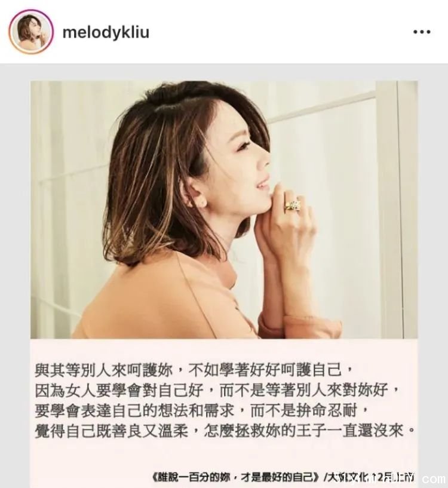Image resolution: width=448 pixels, height=488 pixels.
Task: Open the three-dot more options menu
Action: (x=422, y=32)
